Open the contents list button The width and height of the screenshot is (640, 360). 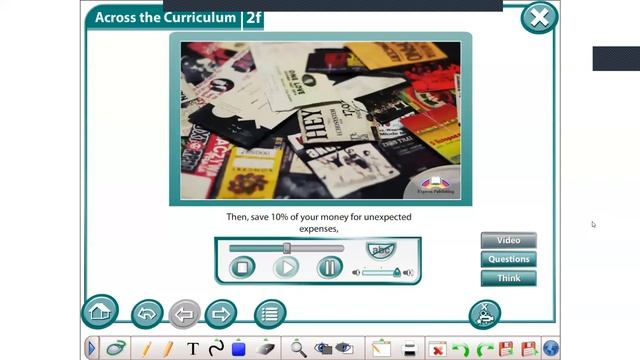[270, 314]
